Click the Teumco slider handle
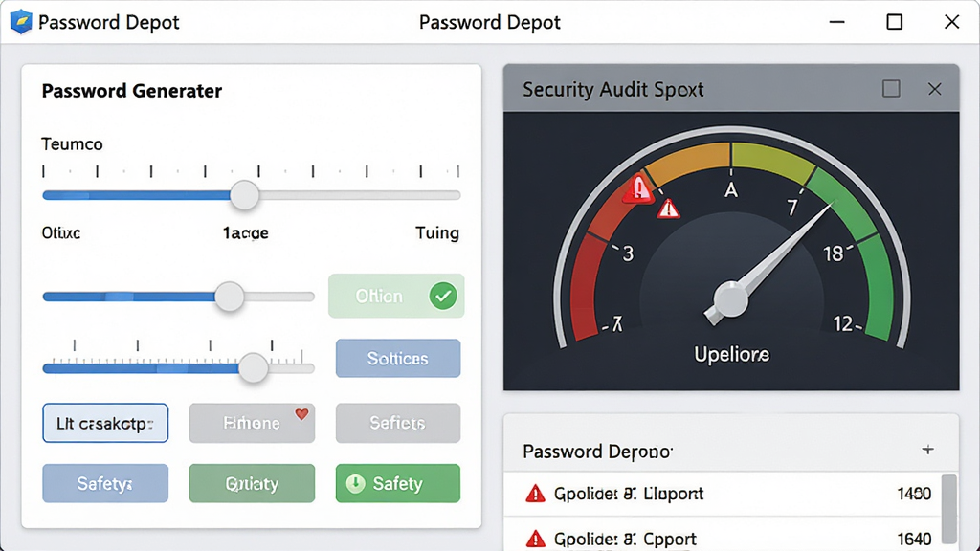The width and height of the screenshot is (980, 551). coord(244,195)
